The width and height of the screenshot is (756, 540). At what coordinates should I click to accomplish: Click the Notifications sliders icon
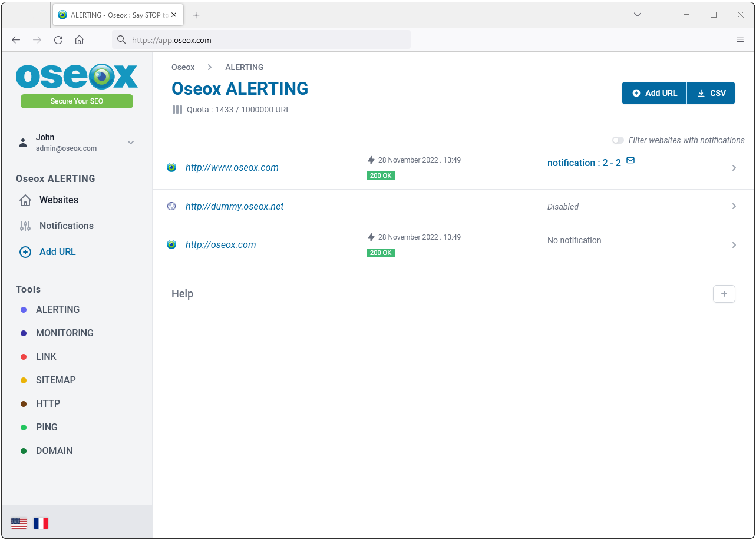pyautogui.click(x=25, y=226)
